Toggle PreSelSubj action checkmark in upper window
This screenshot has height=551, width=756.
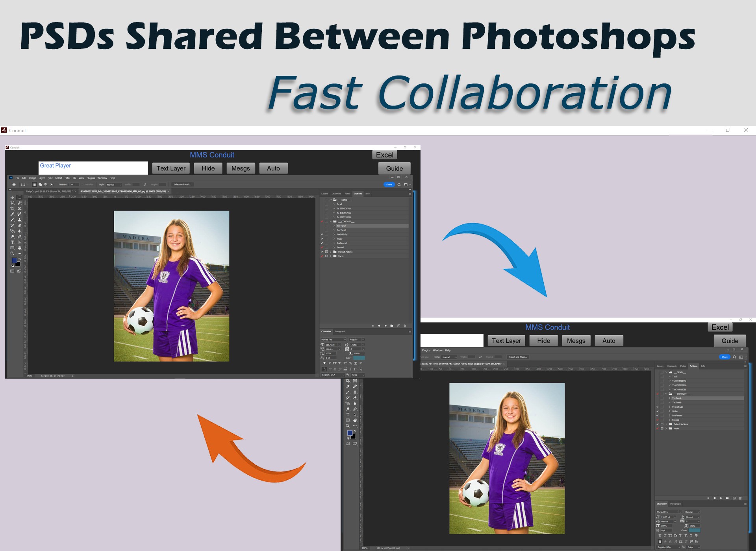click(x=322, y=235)
